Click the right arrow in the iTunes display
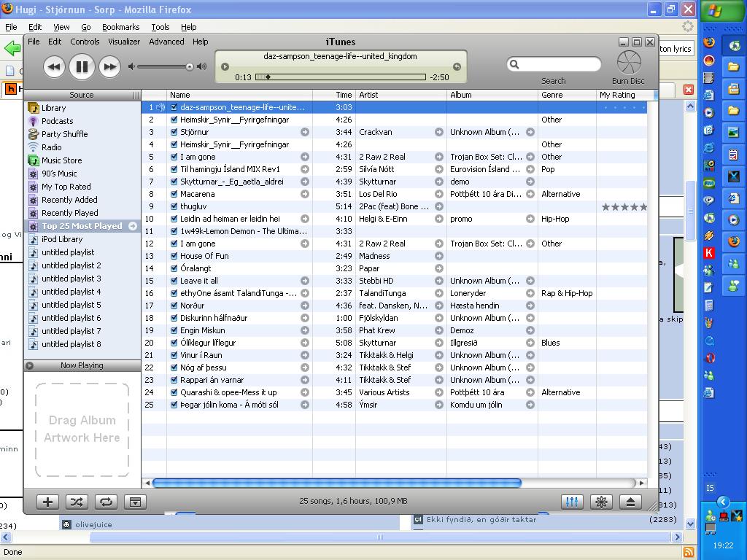This screenshot has width=747, height=560. tap(457, 66)
